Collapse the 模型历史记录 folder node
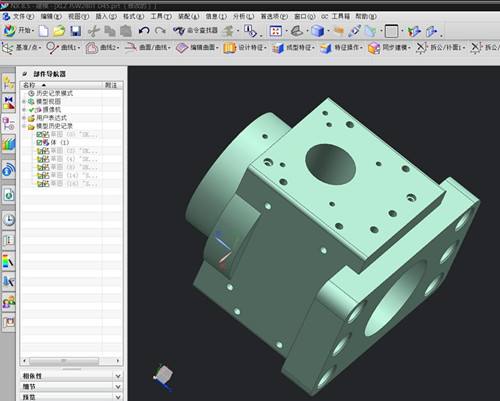Screen dimensions: 500x401 tap(24, 126)
